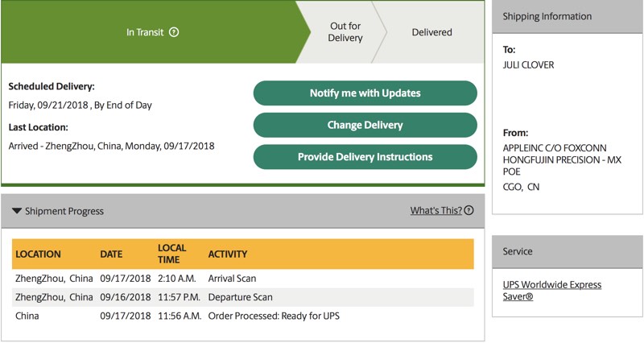
Task: Click the LOCAL TIME column header
Action: (172, 254)
